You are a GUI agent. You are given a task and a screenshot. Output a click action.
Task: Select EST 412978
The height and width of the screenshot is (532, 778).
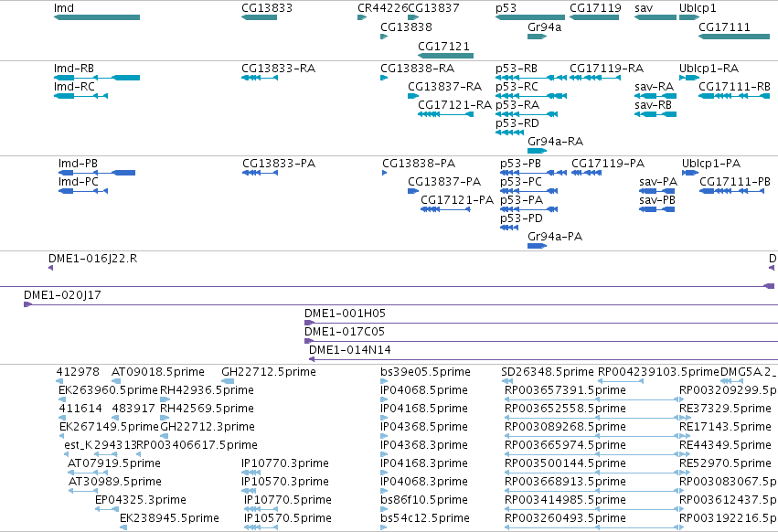59,381
